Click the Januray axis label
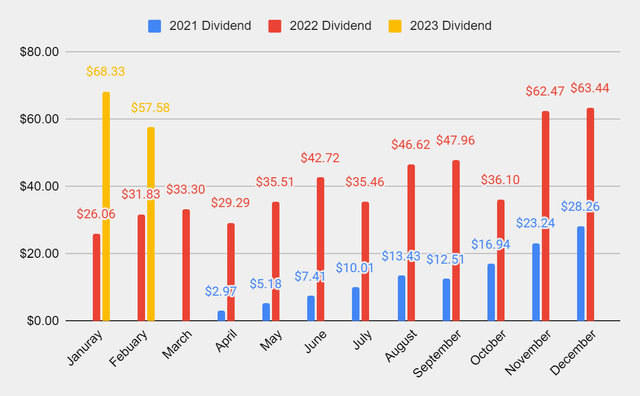640x396 pixels. [x=85, y=348]
